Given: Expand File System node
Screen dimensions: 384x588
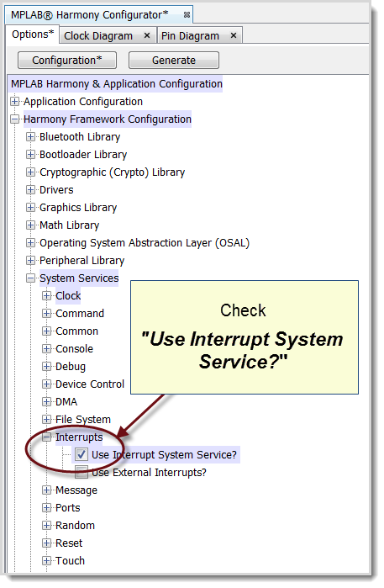Looking at the screenshot, I should click(x=46, y=419).
